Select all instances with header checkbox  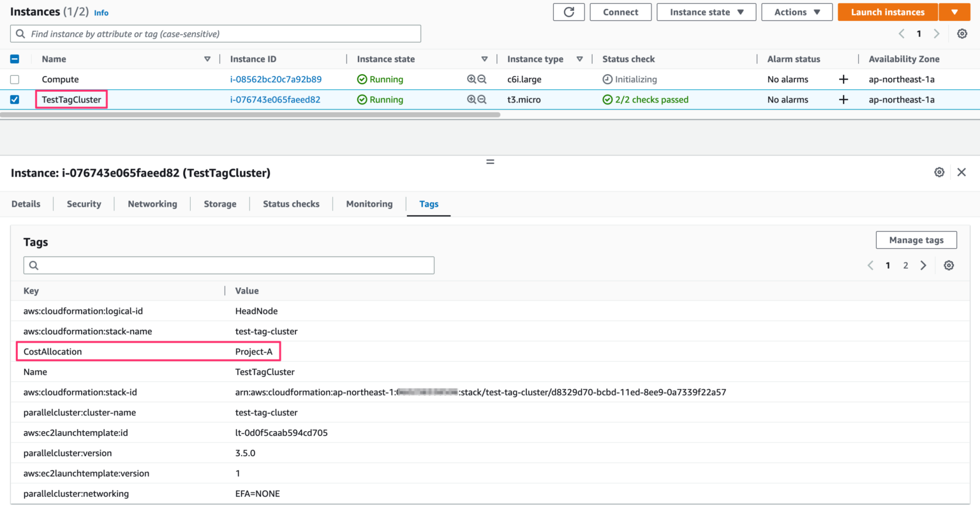(x=15, y=59)
